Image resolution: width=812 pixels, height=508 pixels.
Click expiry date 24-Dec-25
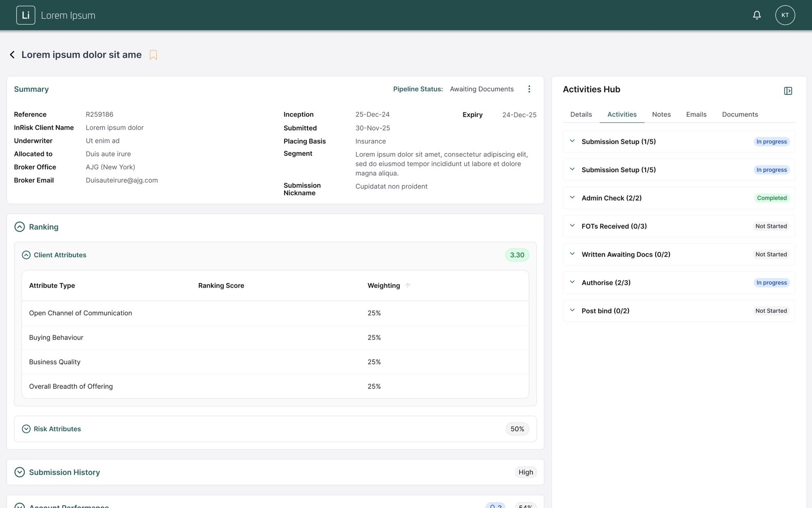519,115
